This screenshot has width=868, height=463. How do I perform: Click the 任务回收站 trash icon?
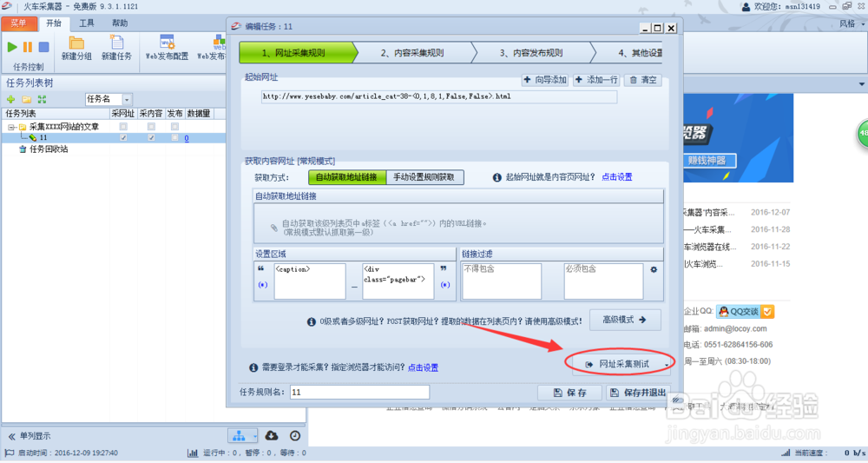tap(23, 149)
